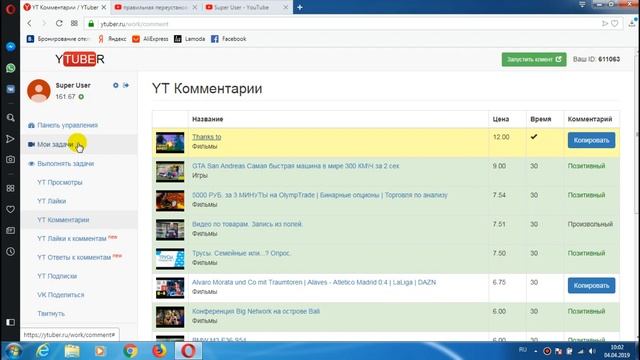640x360 pixels.
Task: Open start page grid button in toolbar
Action: (x=74, y=24)
